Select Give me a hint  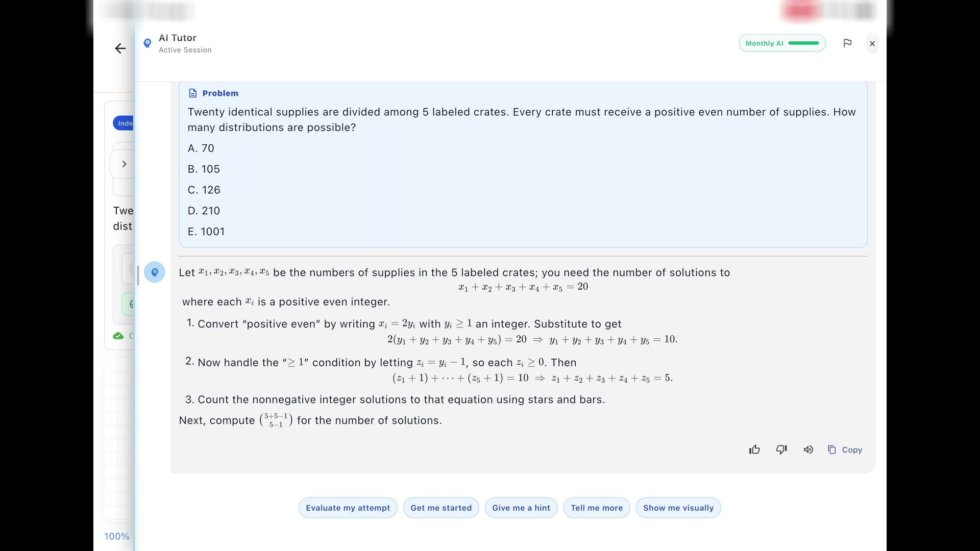tap(521, 508)
